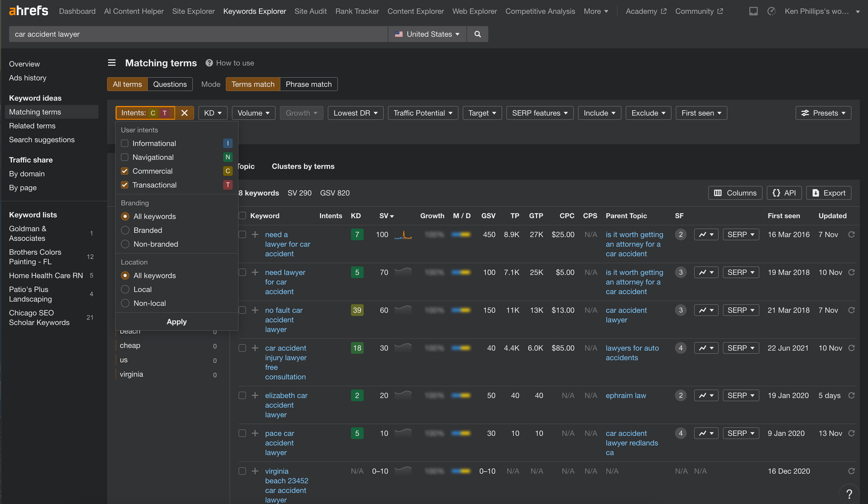Click SF badge 4 in 'car accident injury lawyer' row
The height and width of the screenshot is (504, 868).
pos(680,348)
